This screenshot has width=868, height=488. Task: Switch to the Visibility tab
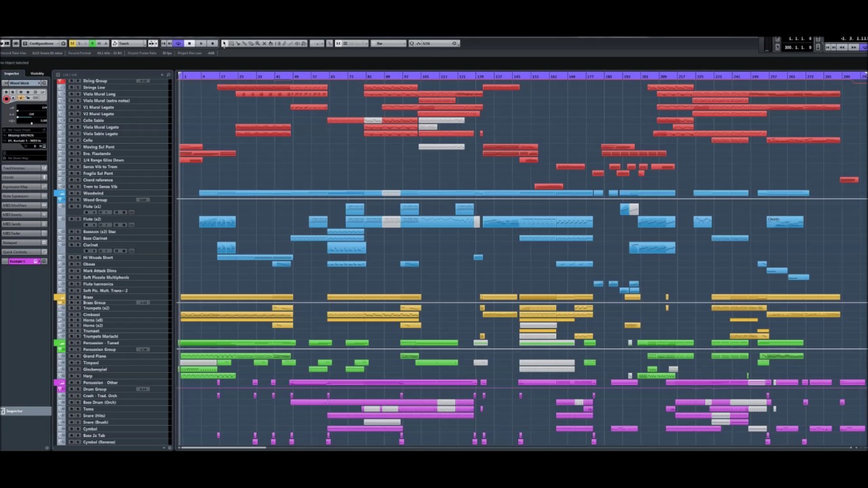pyautogui.click(x=37, y=73)
